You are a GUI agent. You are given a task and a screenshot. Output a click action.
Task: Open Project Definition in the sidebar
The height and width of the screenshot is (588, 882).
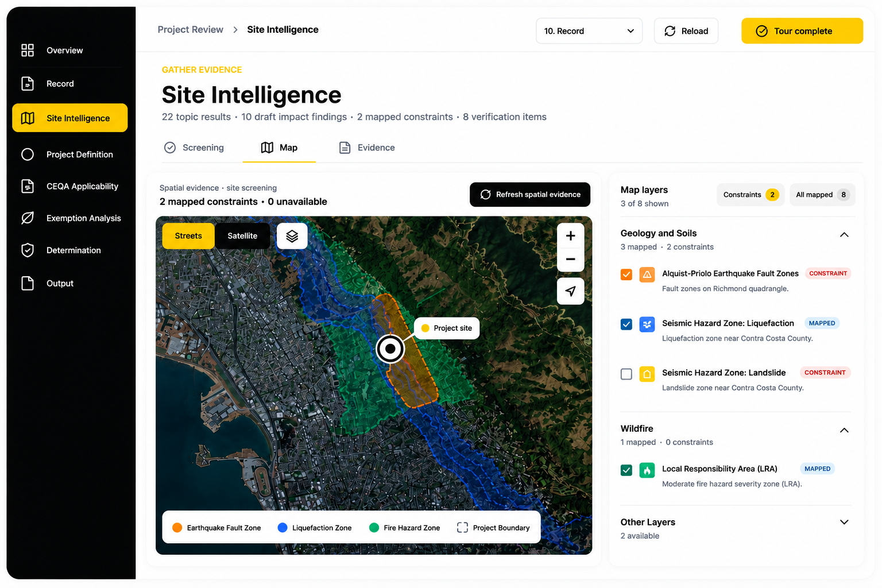click(69, 154)
